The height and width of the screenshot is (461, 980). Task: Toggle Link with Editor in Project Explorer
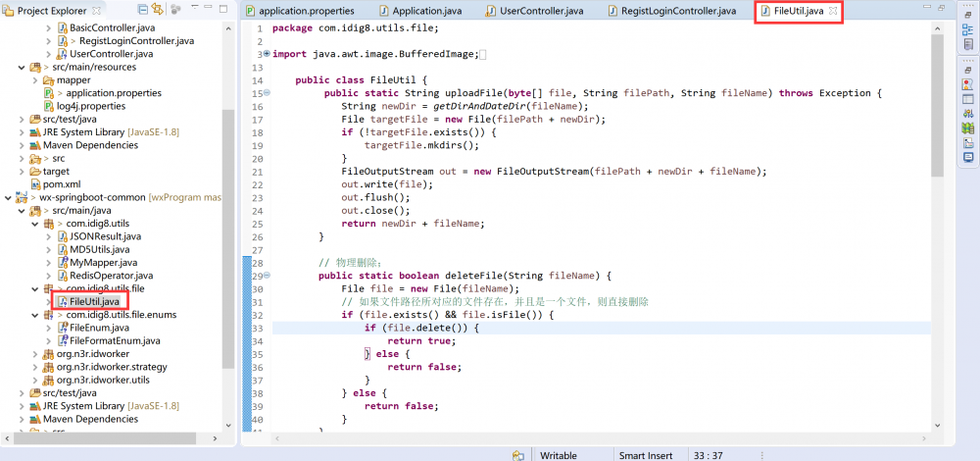[157, 10]
